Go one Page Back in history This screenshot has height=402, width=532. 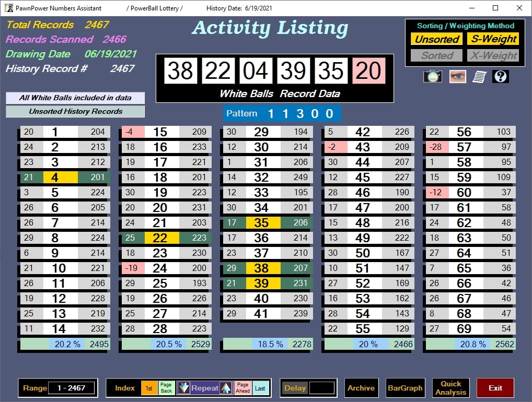click(x=166, y=387)
